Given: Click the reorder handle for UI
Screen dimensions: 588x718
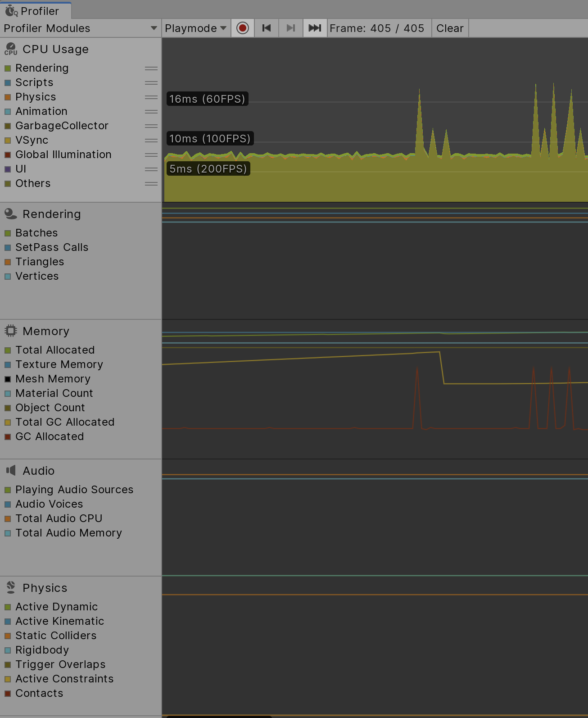Looking at the screenshot, I should click(x=151, y=169).
